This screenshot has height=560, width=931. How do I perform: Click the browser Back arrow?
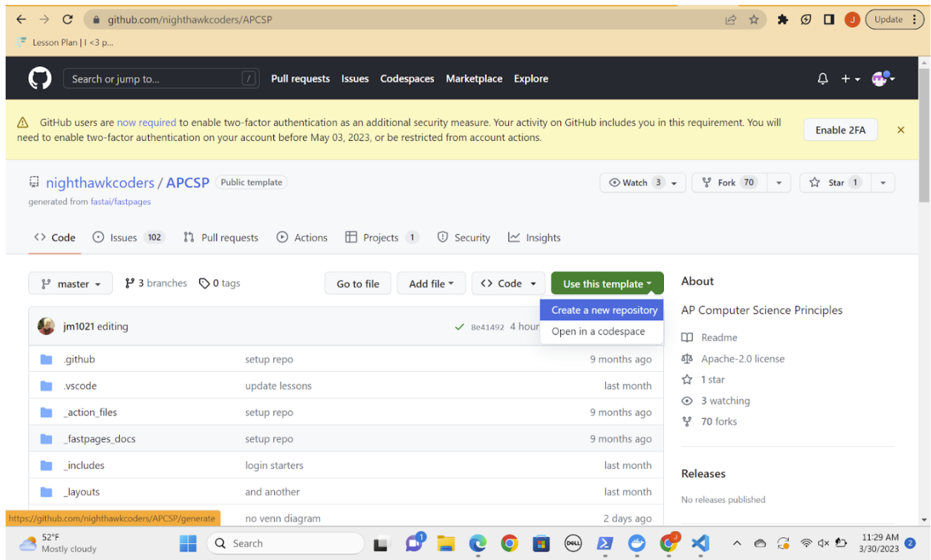point(21,20)
